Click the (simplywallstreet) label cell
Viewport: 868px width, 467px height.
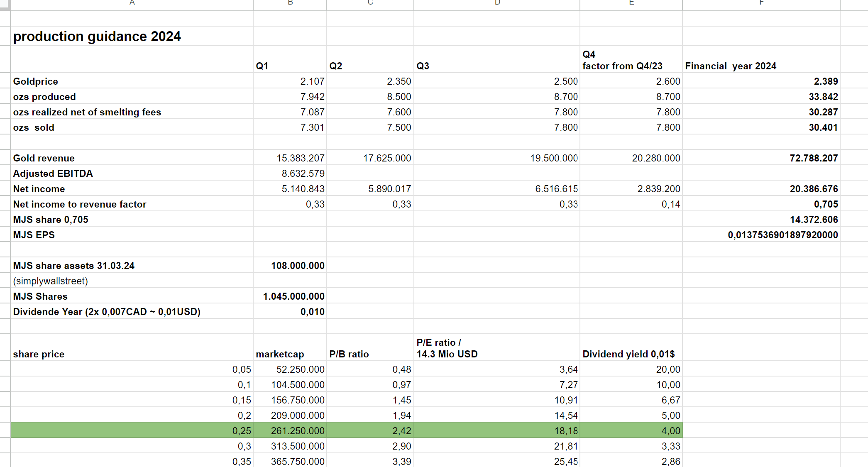tap(50, 281)
